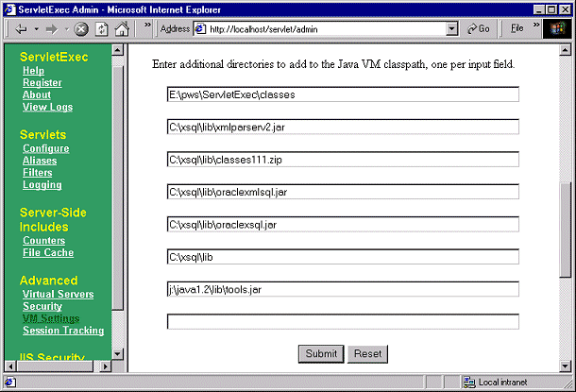The image size is (576, 392).
Task: Open the File menu
Action: (x=517, y=28)
